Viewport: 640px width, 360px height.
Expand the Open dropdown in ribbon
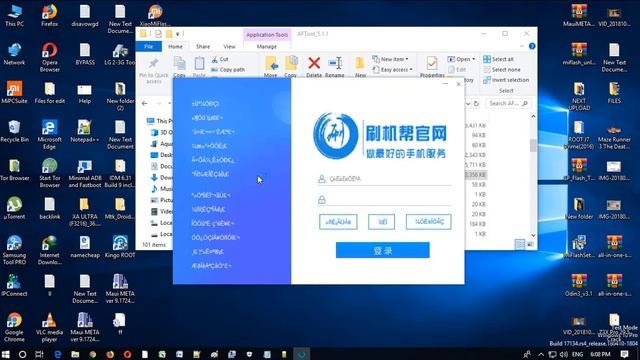(x=461, y=59)
